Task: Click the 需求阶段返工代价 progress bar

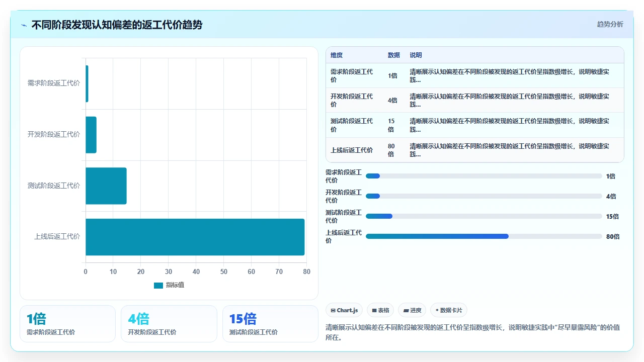Action: coord(484,176)
